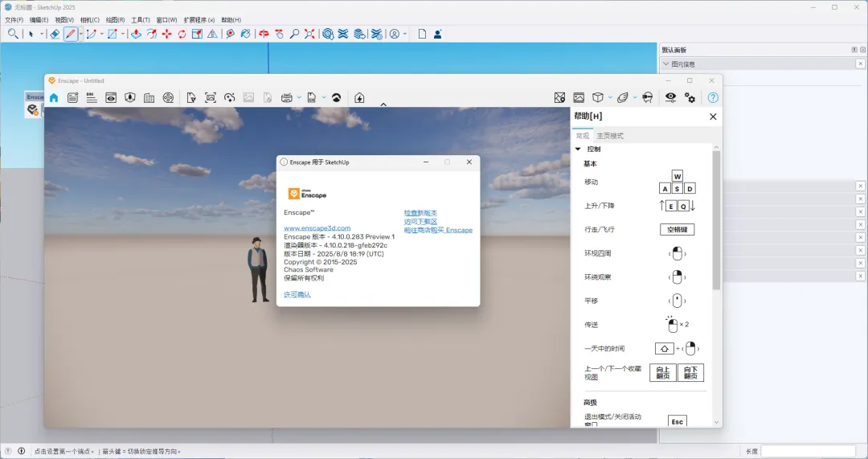868x459 pixels.
Task: Click the Enscape EXE standalone export icon
Action: [x=312, y=97]
